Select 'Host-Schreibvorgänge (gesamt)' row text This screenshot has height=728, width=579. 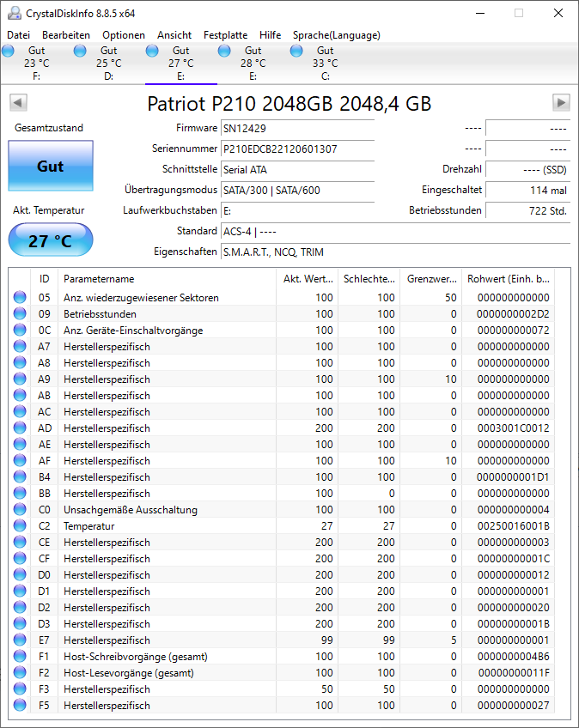(136, 657)
